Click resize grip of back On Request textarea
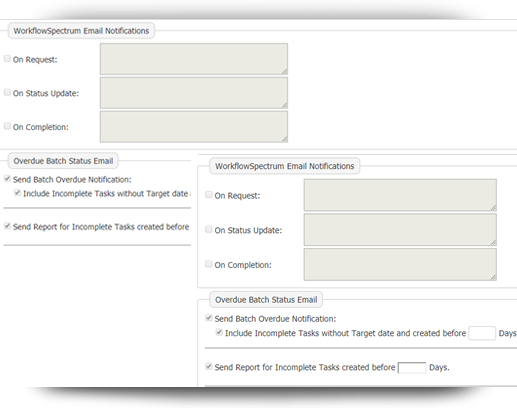Image resolution: width=517 pixels, height=413 pixels. click(285, 72)
